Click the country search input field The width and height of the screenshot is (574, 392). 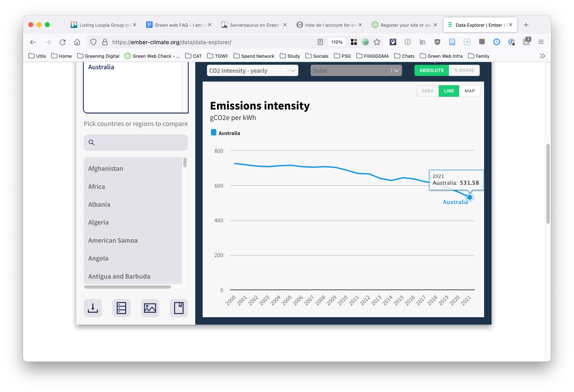coord(136,143)
